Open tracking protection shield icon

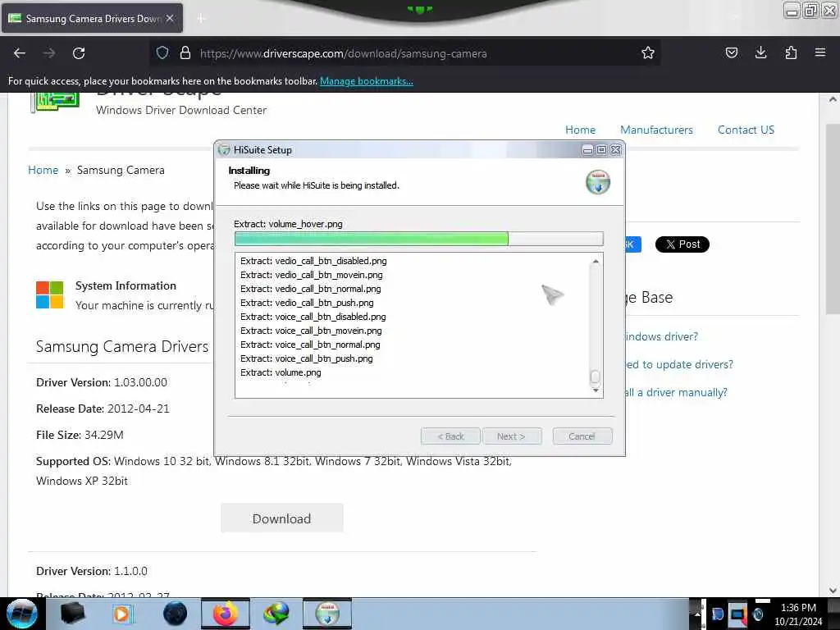point(162,52)
